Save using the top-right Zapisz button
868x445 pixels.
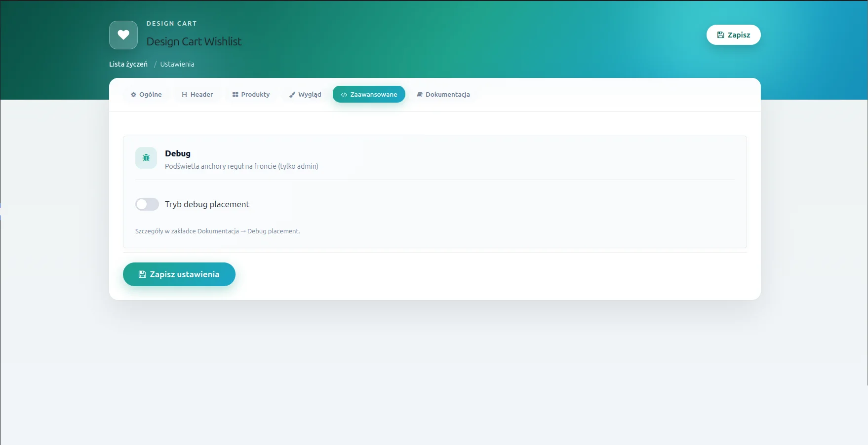pyautogui.click(x=733, y=35)
